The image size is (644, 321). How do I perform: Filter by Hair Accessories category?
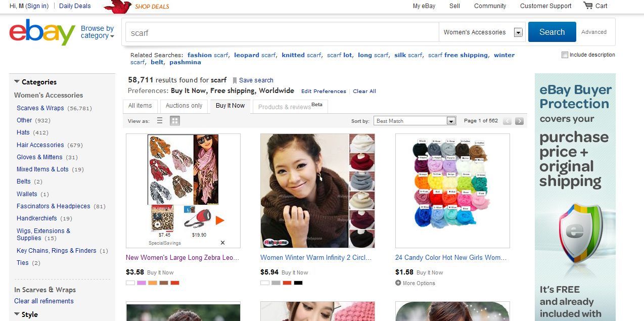40,145
